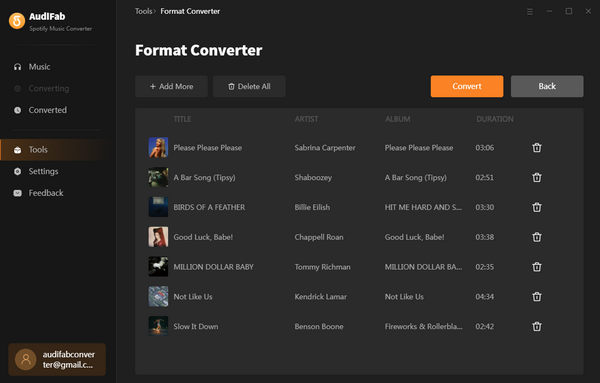The height and width of the screenshot is (383, 600).
Task: Select artist Tommy Richman
Action: point(322,267)
